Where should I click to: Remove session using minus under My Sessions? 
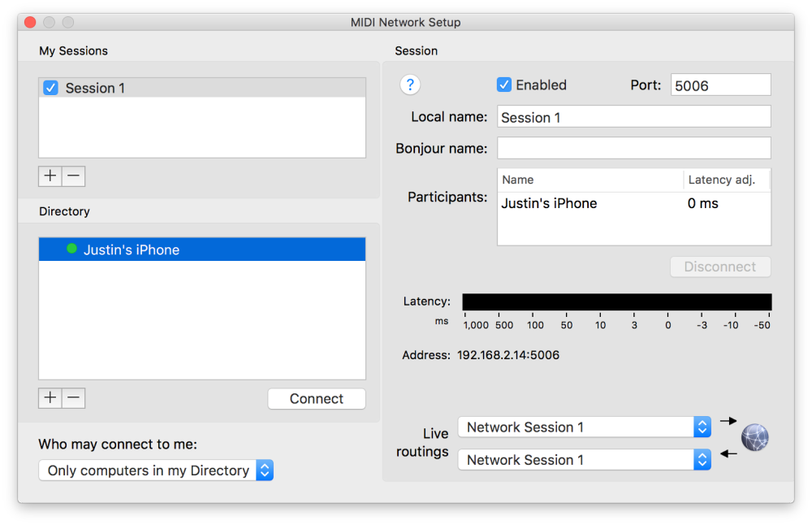[x=73, y=176]
